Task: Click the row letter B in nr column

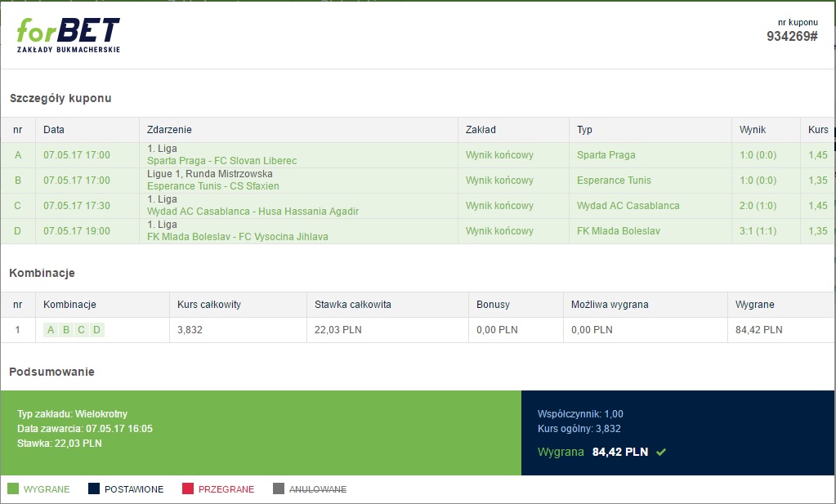Action: 18,180
